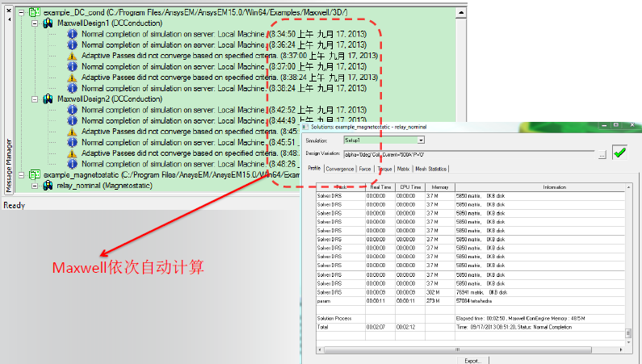Switch to the Mesh Statistics tab

pyautogui.click(x=430, y=169)
